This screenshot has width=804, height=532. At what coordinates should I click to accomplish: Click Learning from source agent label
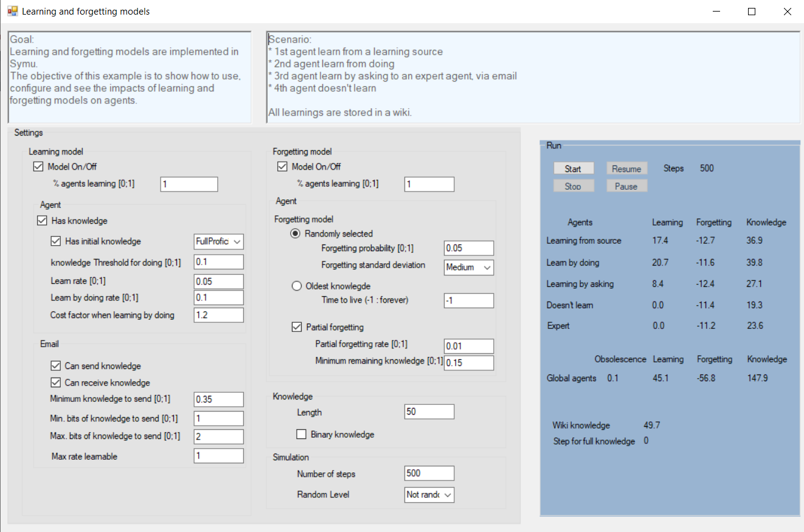pos(584,241)
